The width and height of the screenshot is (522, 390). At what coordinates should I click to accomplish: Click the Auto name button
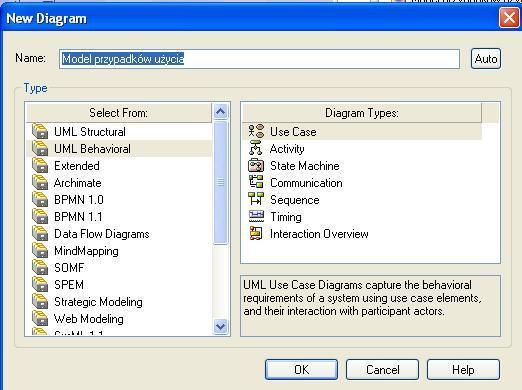[486, 59]
